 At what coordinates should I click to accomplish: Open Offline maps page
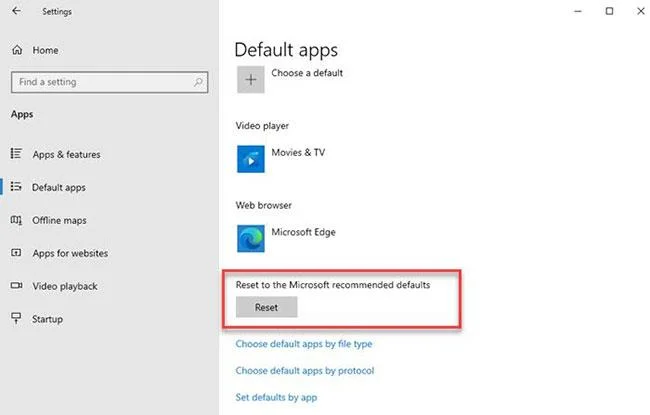[x=59, y=220]
